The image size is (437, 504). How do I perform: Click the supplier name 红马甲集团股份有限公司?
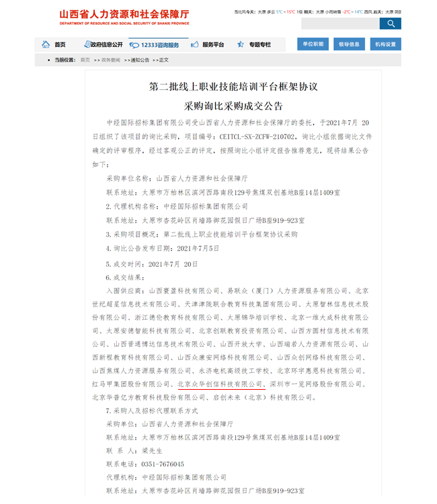tap(130, 384)
